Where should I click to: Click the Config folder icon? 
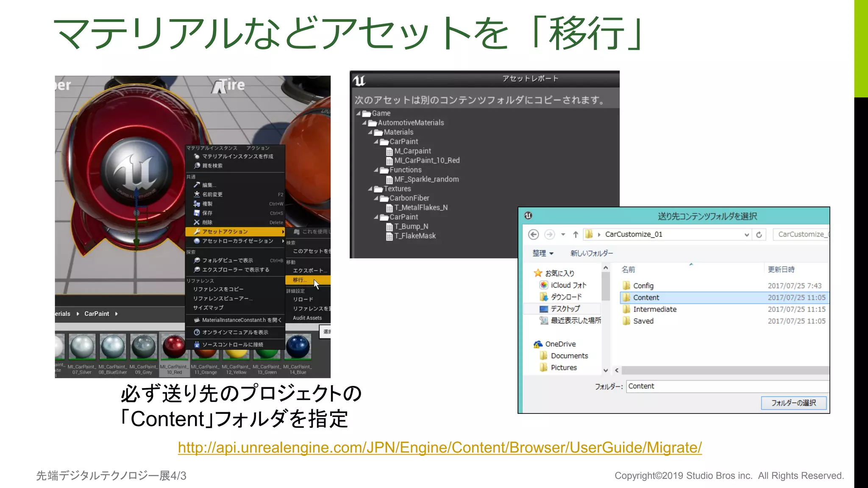(626, 286)
